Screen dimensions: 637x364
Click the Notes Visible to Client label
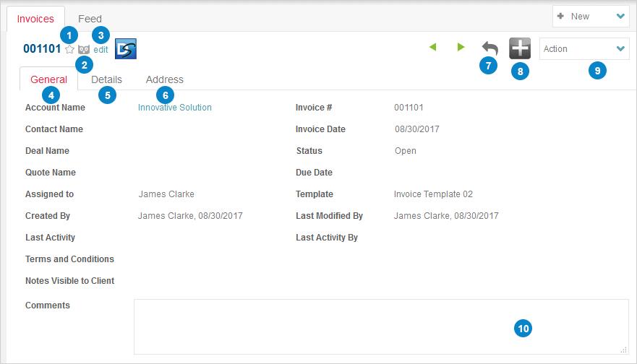tap(70, 281)
